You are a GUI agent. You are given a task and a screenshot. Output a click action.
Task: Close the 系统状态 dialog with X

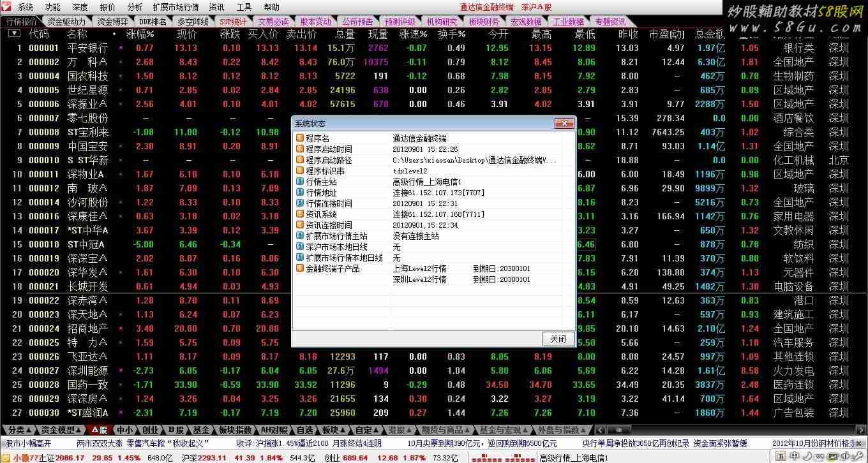coord(564,123)
